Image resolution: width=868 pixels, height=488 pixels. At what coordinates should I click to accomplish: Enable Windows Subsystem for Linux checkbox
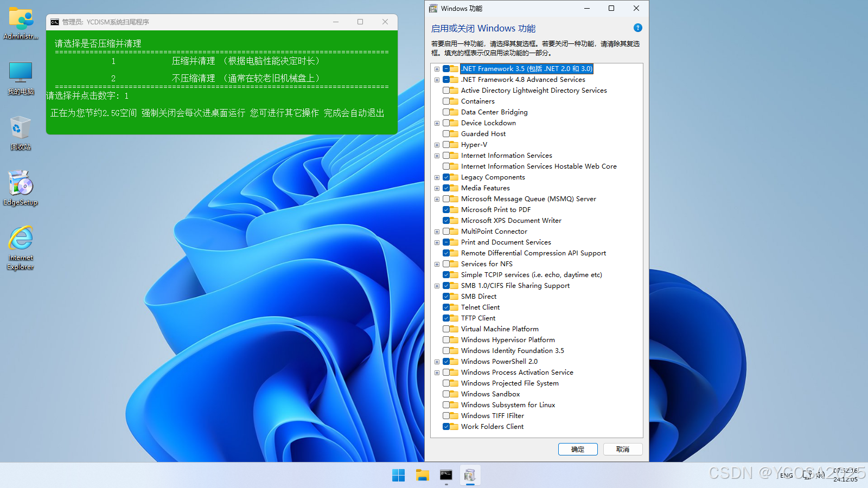(x=446, y=405)
